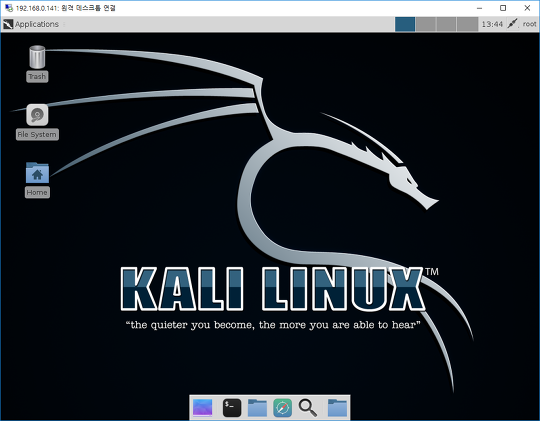Open the File System desktop icon
Screen dimensions: 540x421
(x=37, y=122)
